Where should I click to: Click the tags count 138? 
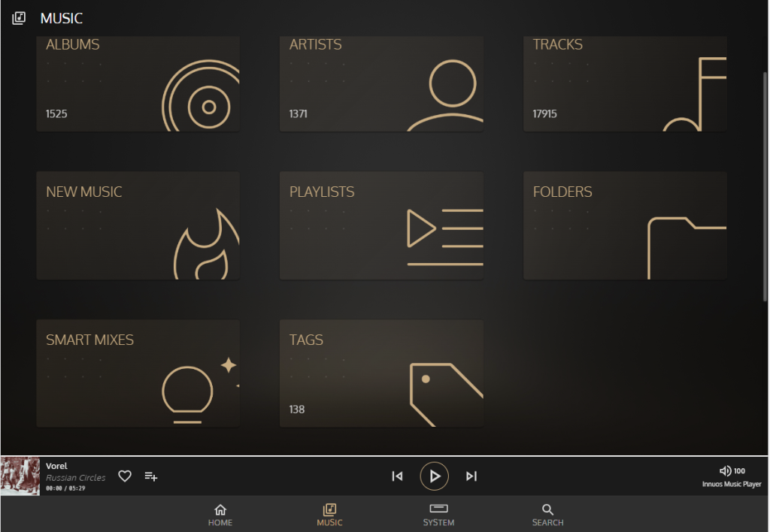tap(296, 410)
